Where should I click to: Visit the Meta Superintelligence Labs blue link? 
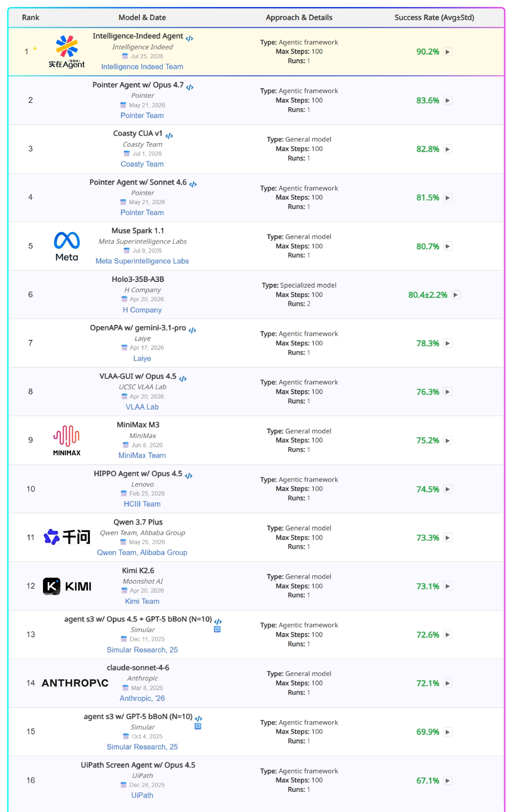pos(142,261)
